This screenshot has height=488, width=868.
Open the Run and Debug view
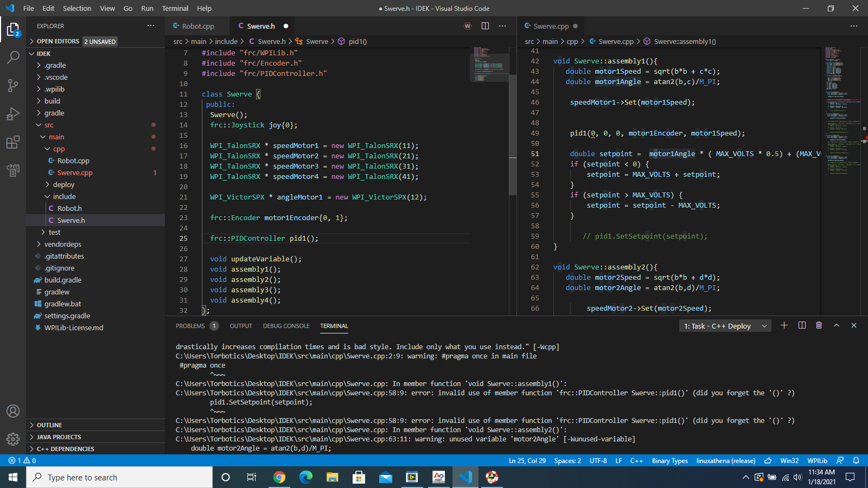[13, 114]
